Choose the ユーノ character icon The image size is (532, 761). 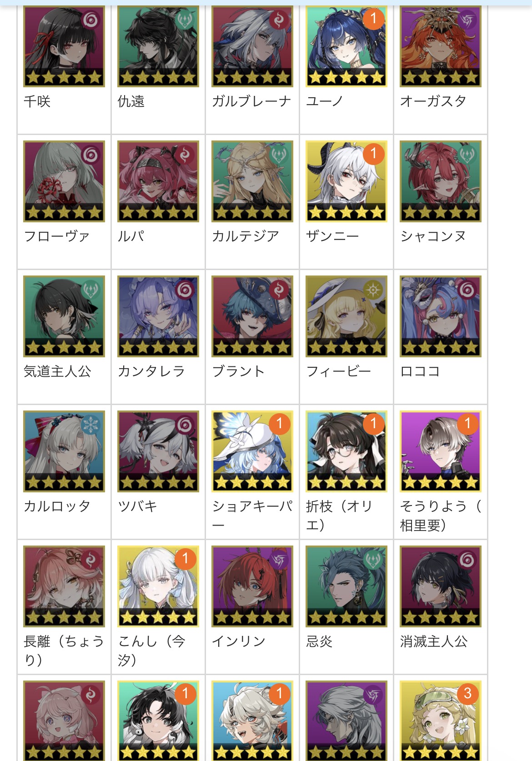(x=346, y=46)
